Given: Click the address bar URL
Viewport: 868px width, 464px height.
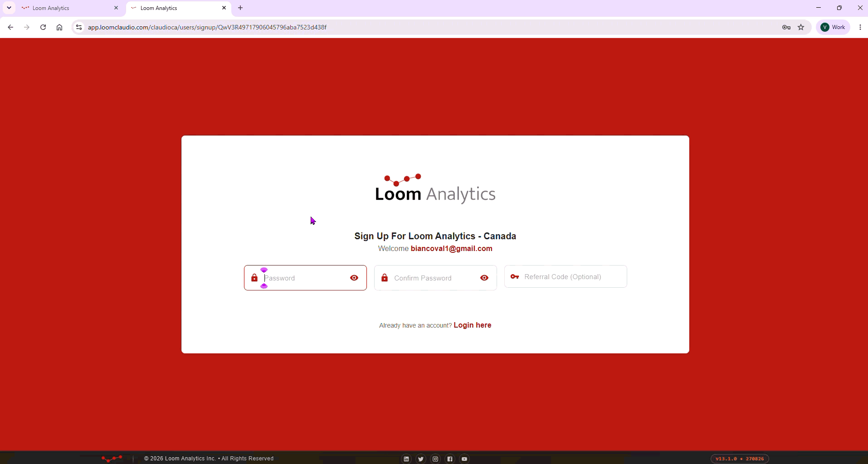Looking at the screenshot, I should 207,27.
